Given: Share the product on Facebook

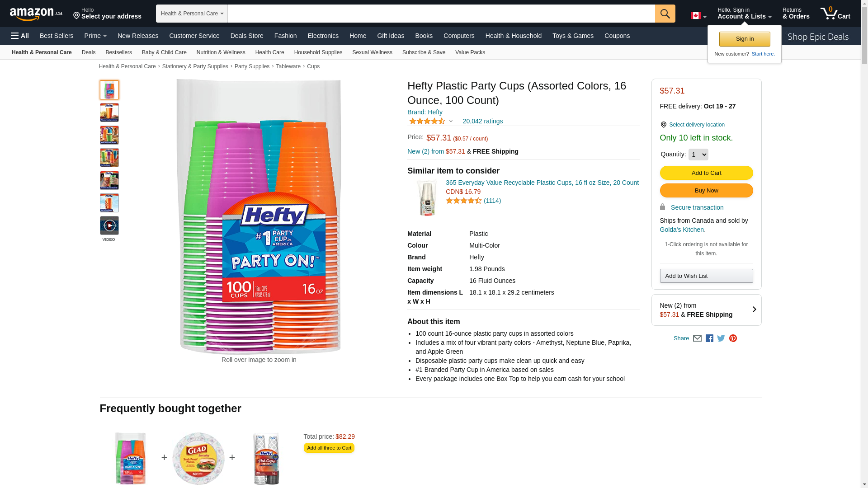Looking at the screenshot, I should point(709,338).
